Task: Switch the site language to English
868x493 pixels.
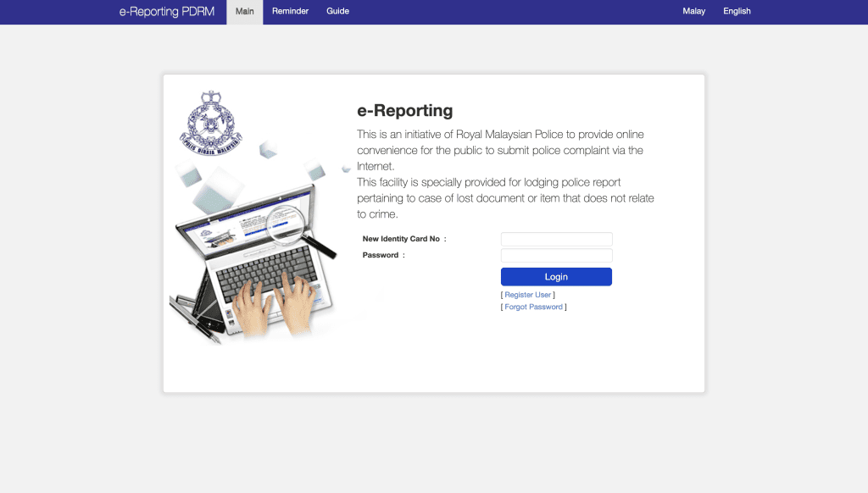Action: [737, 12]
